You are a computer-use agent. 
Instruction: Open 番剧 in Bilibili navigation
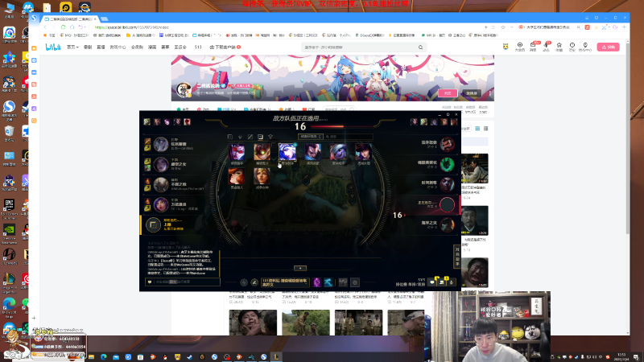[x=88, y=47]
